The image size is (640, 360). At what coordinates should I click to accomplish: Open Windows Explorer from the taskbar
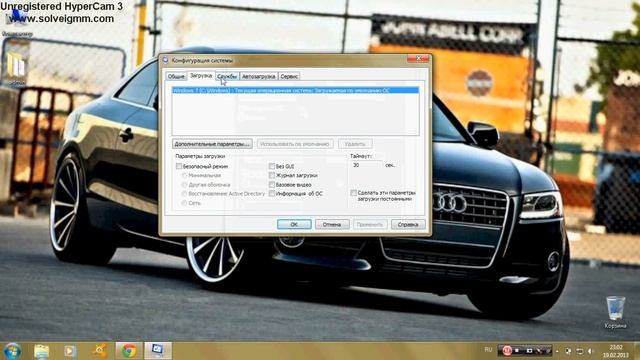[x=41, y=351]
